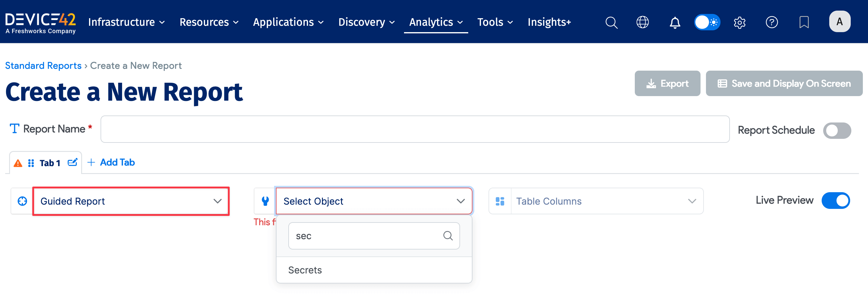Toggle the light/dark theme switch
This screenshot has width=868, height=308.
(707, 22)
